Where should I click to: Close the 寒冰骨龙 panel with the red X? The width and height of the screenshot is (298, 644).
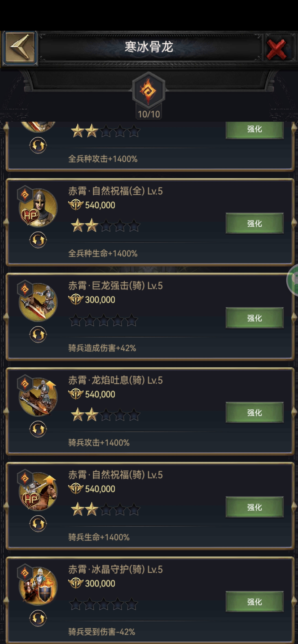click(x=277, y=48)
